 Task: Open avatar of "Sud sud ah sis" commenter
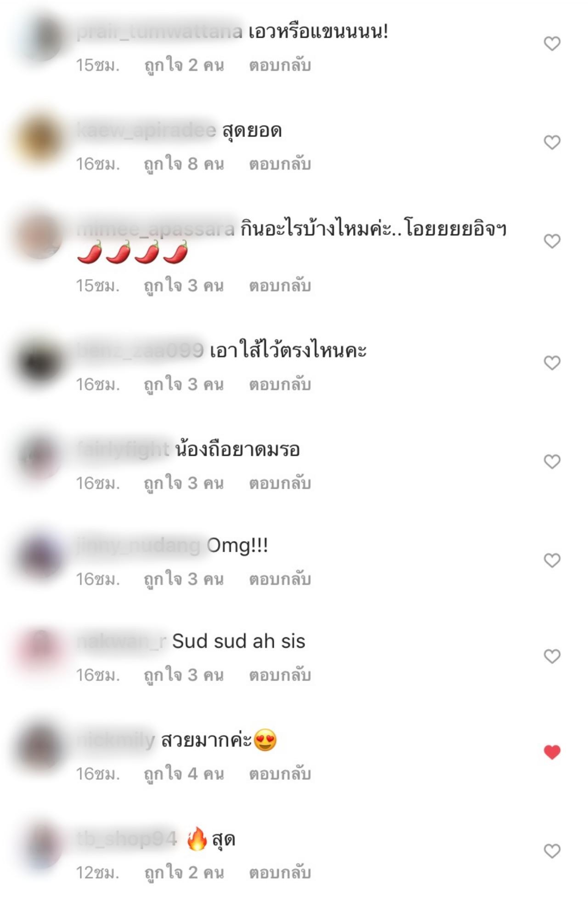[40, 652]
